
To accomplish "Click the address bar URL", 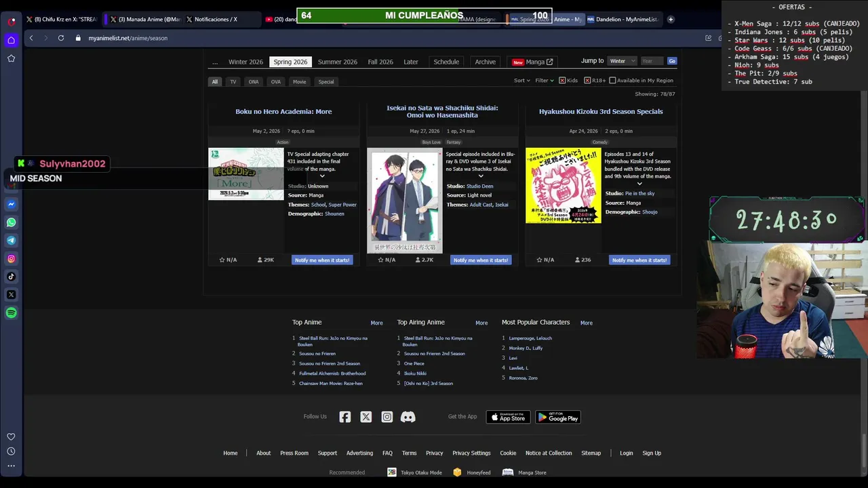I will [x=128, y=38].
